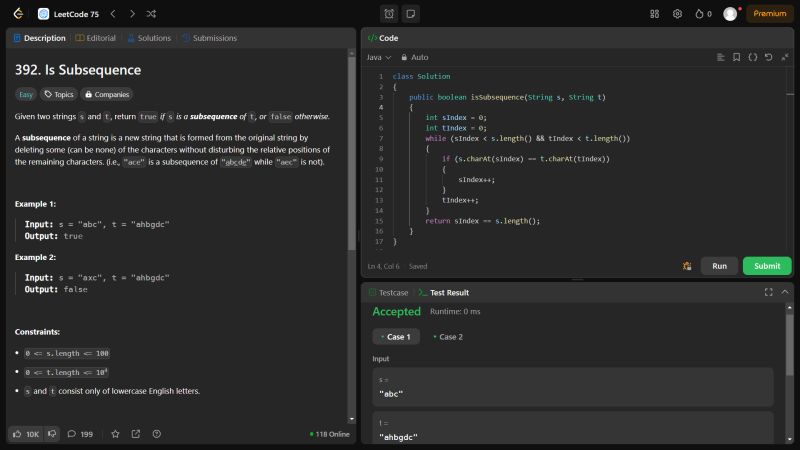
Task: Format code with the curly braces icon
Action: point(752,57)
